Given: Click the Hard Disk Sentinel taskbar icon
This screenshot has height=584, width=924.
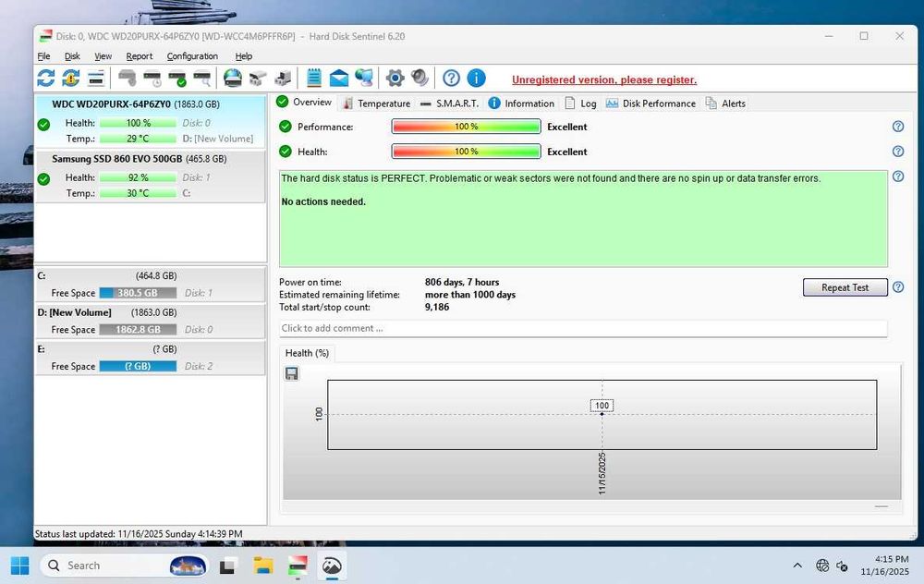Looking at the screenshot, I should (x=298, y=566).
